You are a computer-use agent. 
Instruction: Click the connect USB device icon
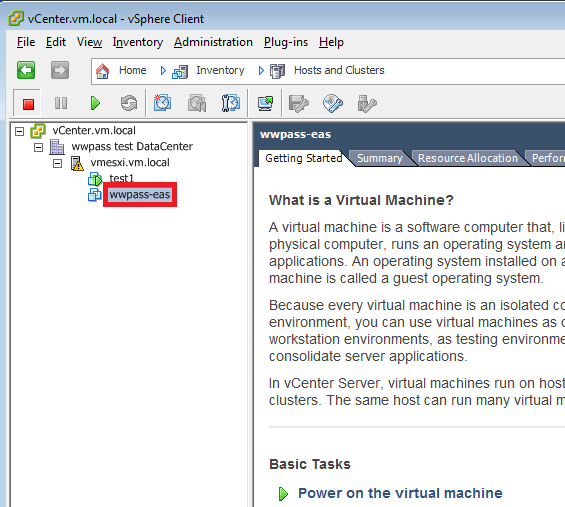367,104
